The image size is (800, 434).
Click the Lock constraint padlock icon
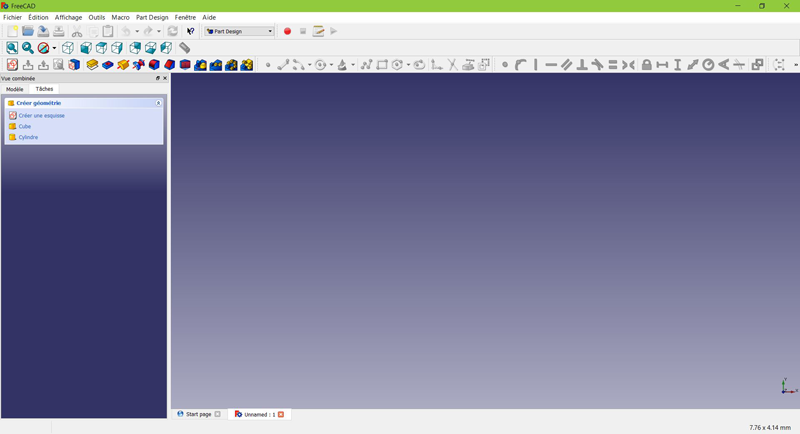pyautogui.click(x=646, y=65)
